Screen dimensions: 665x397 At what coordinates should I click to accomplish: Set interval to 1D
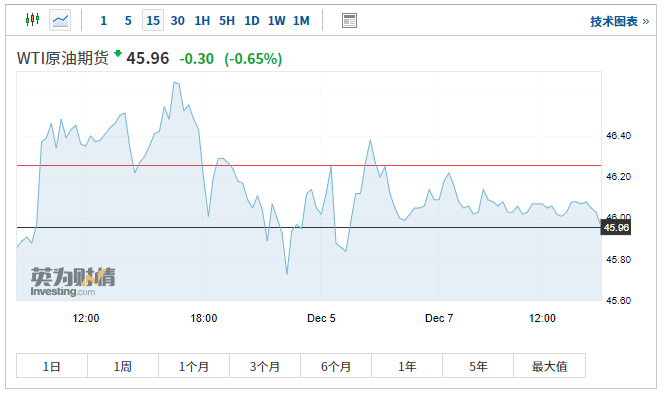[x=252, y=20]
